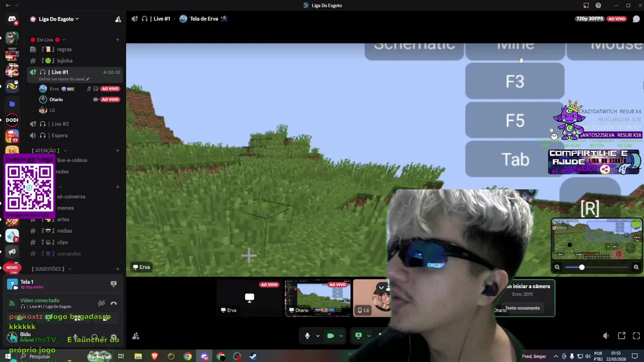Collapse the ATENÇÃO category

pyautogui.click(x=48, y=150)
